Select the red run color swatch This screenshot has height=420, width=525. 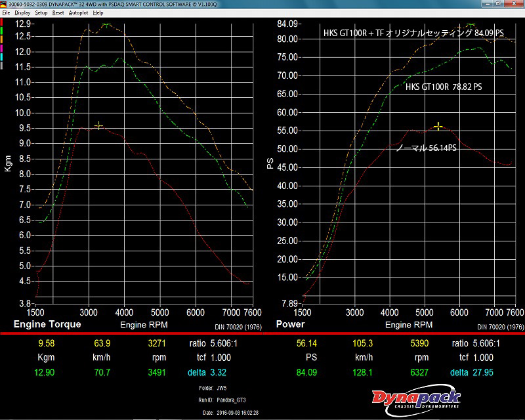pos(3,22)
